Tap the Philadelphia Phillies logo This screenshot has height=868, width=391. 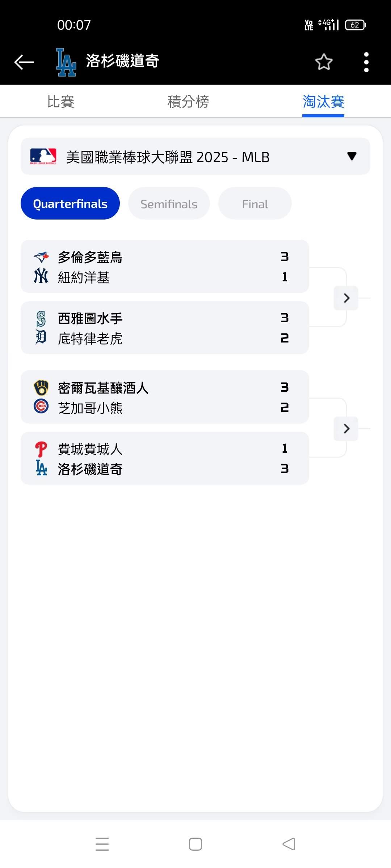41,449
